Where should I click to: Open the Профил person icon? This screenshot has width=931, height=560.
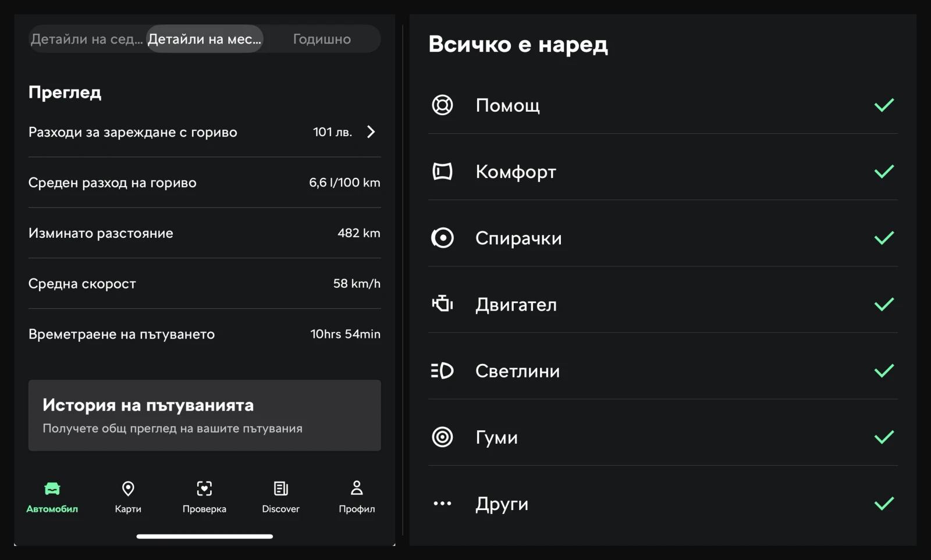point(357,488)
